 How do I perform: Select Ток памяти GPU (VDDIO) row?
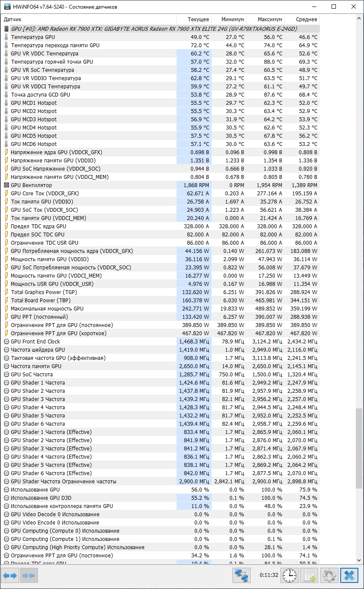click(x=160, y=202)
